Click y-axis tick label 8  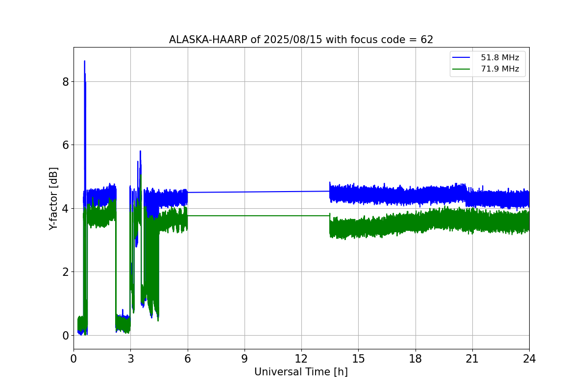[x=65, y=81]
